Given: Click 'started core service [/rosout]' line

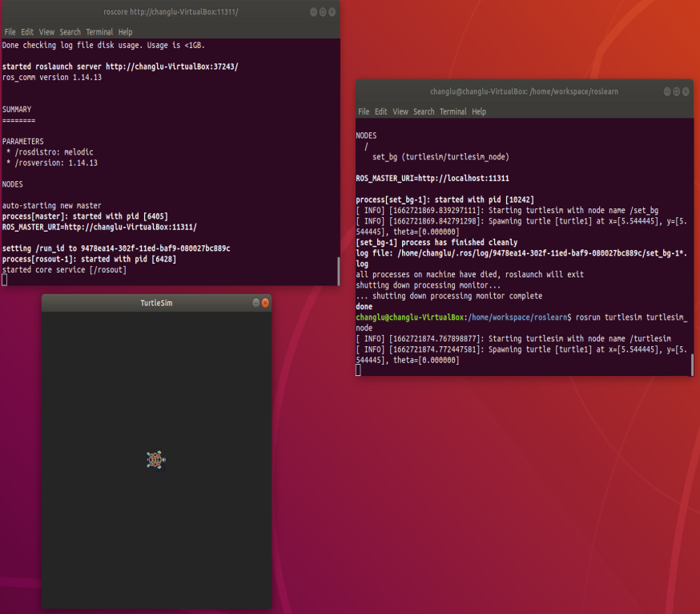Looking at the screenshot, I should click(x=64, y=270).
